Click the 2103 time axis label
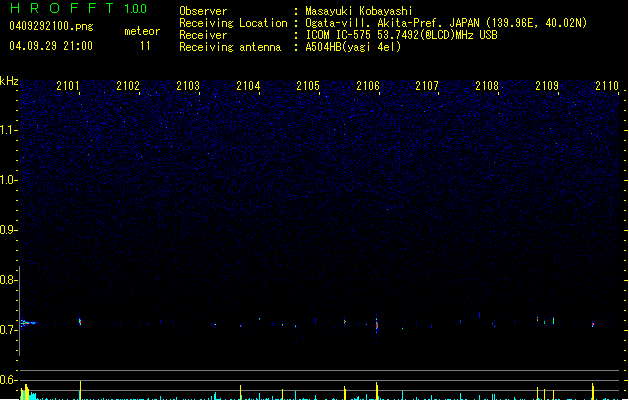629x400 pixels. [188, 86]
